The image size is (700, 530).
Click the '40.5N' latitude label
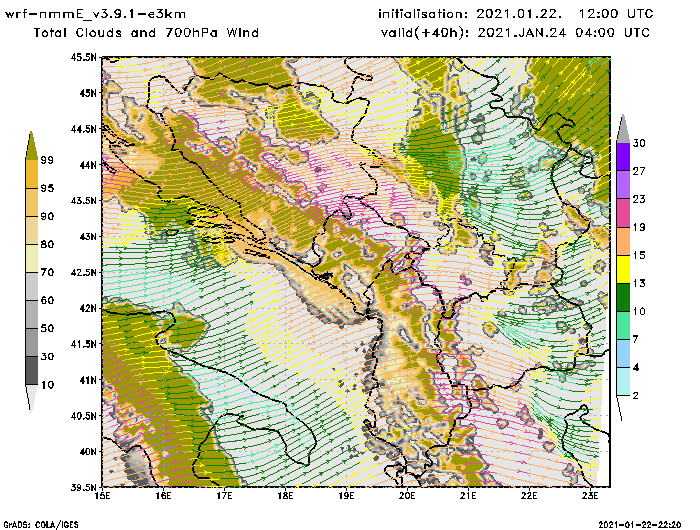click(83, 416)
